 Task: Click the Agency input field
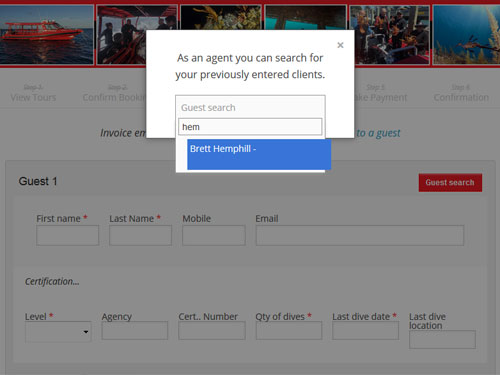[135, 331]
